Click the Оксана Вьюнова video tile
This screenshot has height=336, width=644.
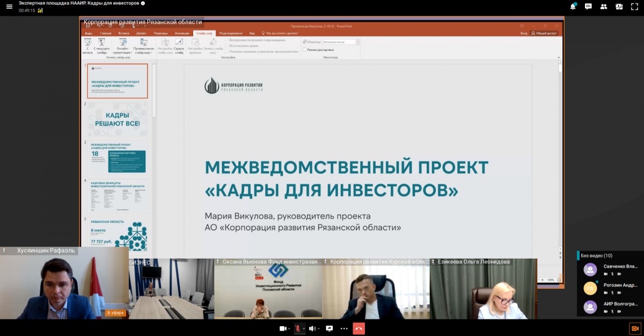click(268, 289)
